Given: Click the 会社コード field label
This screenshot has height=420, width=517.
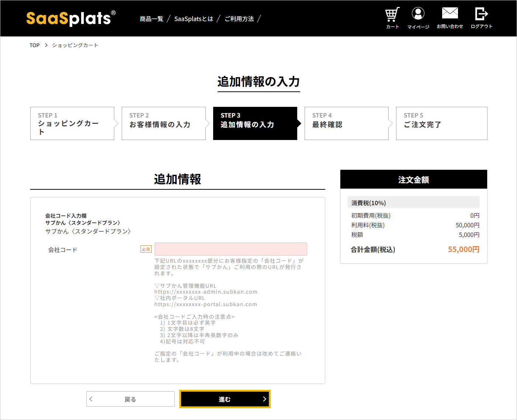Looking at the screenshot, I should click(63, 250).
